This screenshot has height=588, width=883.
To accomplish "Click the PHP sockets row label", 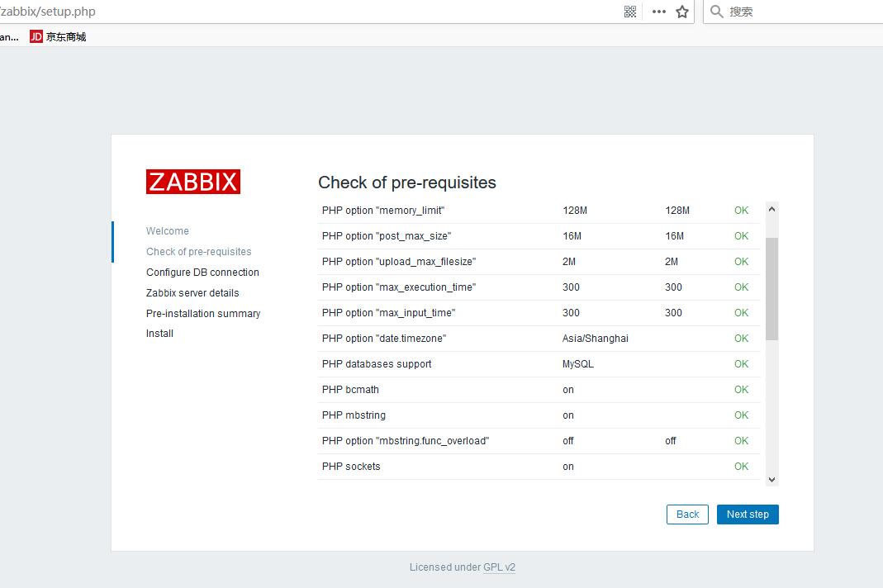I will click(x=351, y=467).
